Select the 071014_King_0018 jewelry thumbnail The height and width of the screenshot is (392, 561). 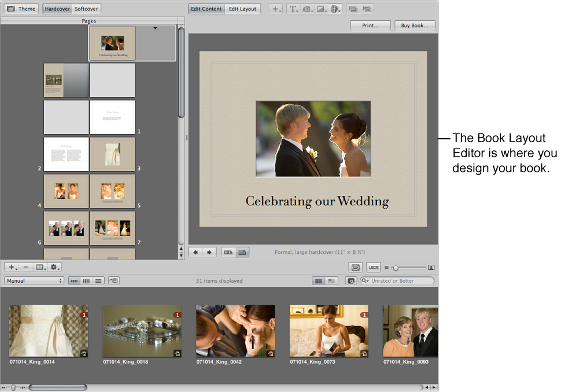(142, 331)
